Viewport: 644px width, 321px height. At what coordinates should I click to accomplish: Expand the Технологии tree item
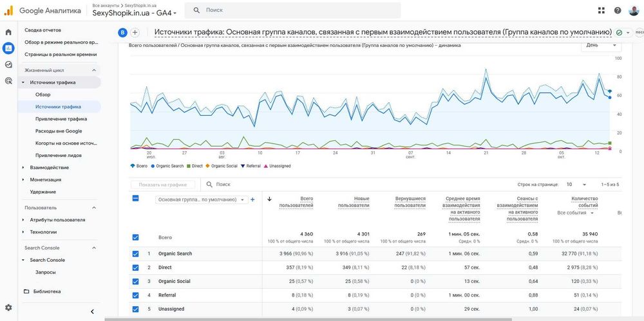tap(23, 232)
